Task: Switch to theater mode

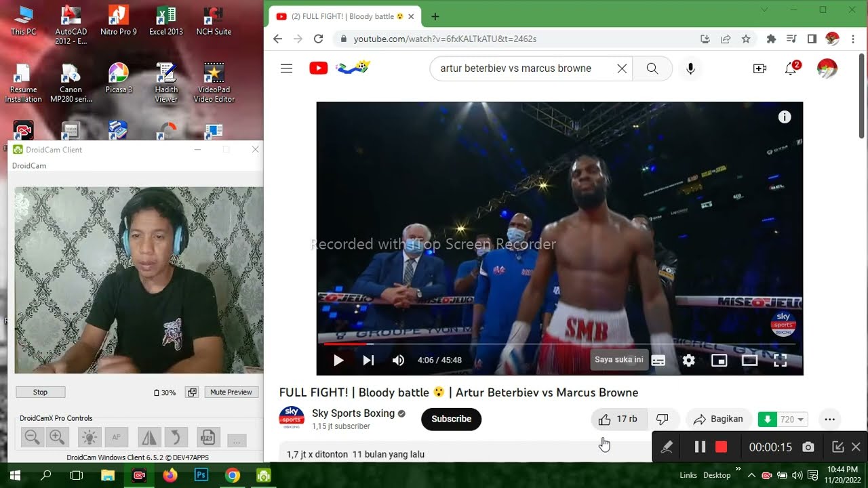Action: pyautogui.click(x=749, y=361)
